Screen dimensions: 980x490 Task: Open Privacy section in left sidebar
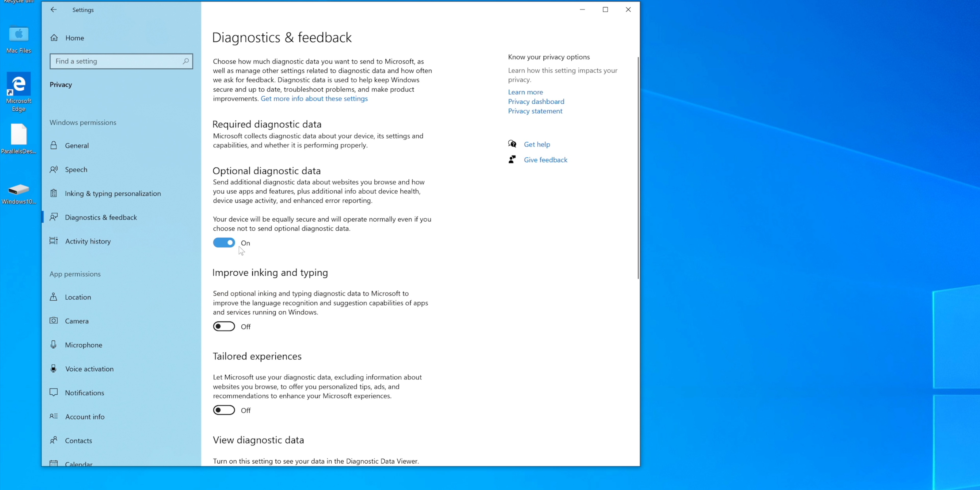[61, 84]
